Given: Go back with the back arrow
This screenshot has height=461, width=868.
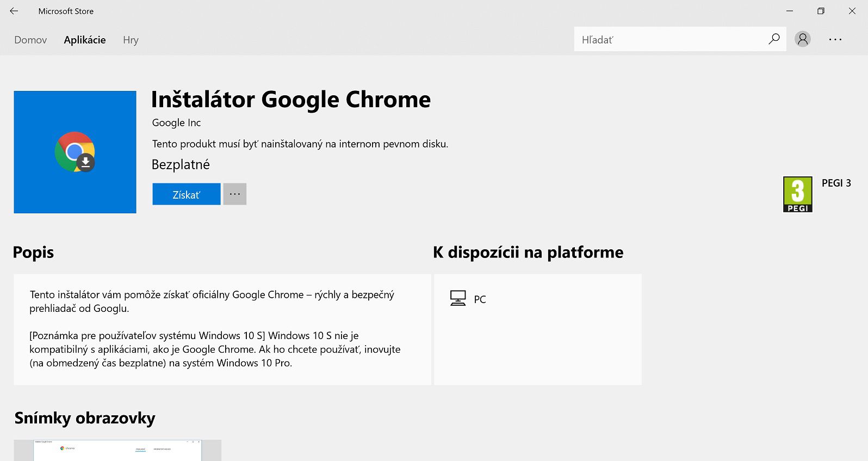Looking at the screenshot, I should click(14, 11).
